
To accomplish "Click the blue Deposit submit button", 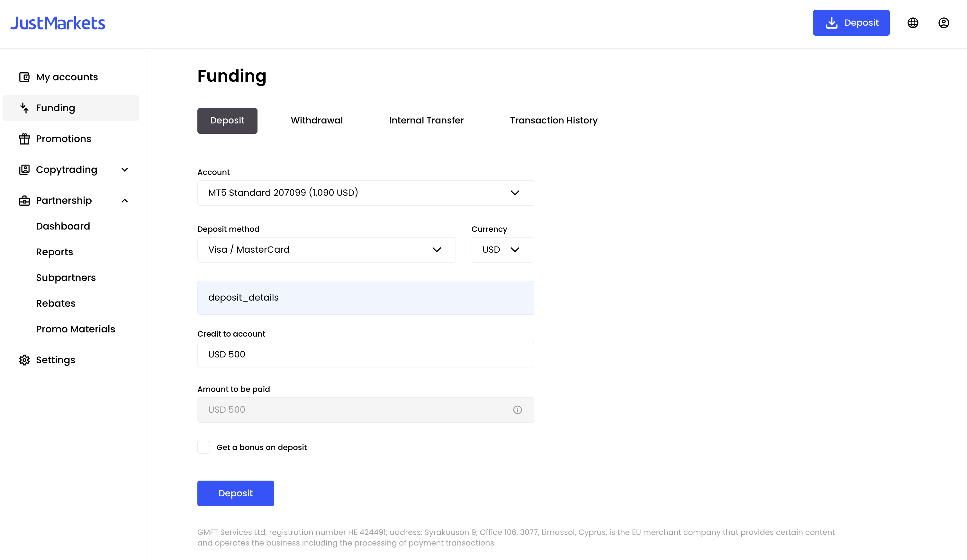I will click(x=236, y=493).
